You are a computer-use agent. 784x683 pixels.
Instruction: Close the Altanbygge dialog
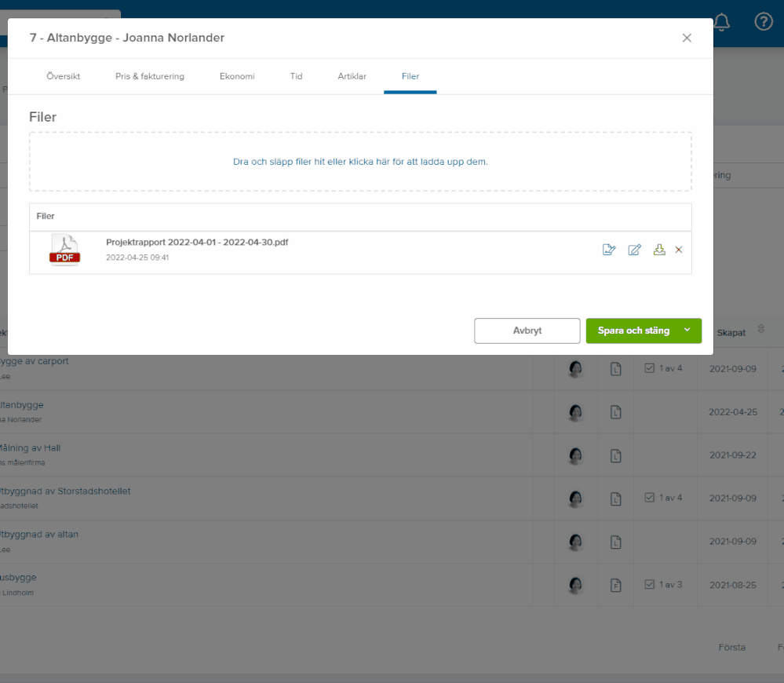[687, 38]
